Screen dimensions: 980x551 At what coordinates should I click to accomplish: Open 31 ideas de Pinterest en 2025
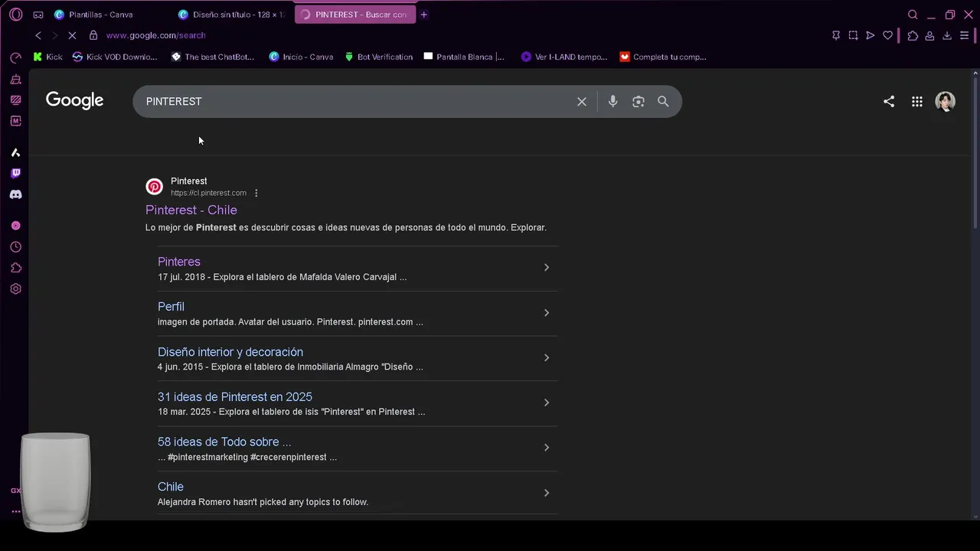pos(235,396)
